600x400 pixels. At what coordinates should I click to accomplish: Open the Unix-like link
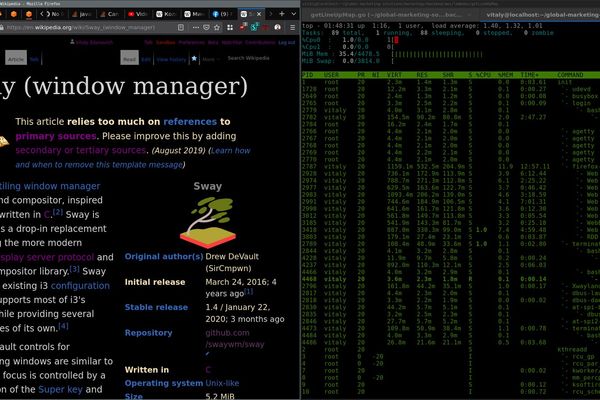(222, 383)
